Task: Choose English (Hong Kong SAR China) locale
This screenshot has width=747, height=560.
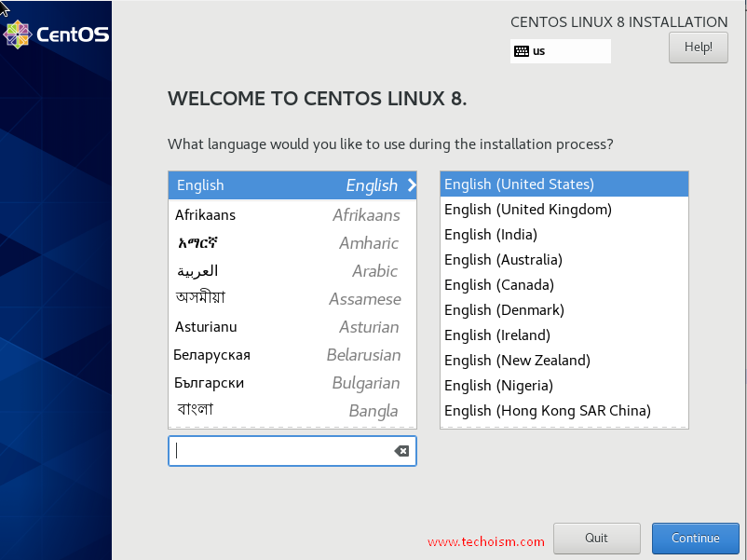Action: point(564,411)
